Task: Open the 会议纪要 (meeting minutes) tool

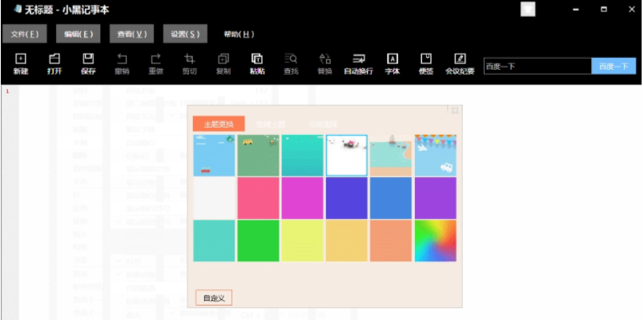Action: pos(460,63)
